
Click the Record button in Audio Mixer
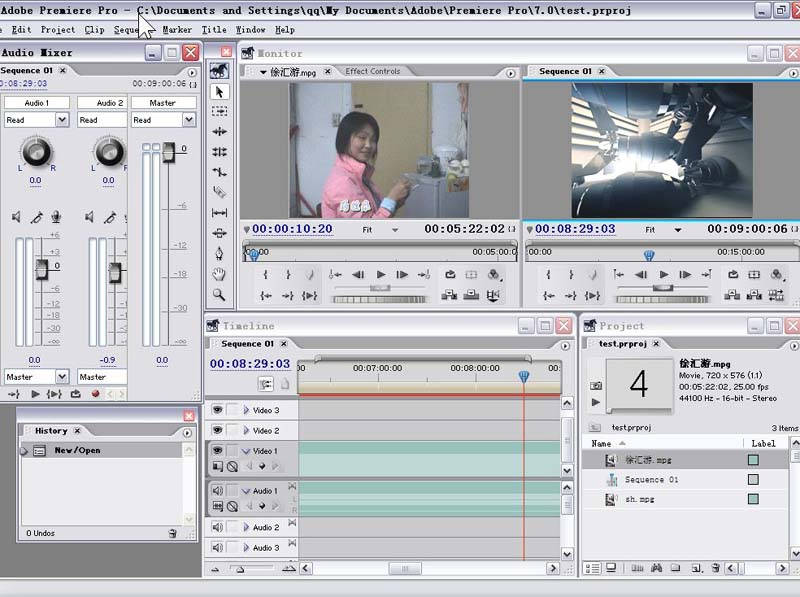[96, 394]
